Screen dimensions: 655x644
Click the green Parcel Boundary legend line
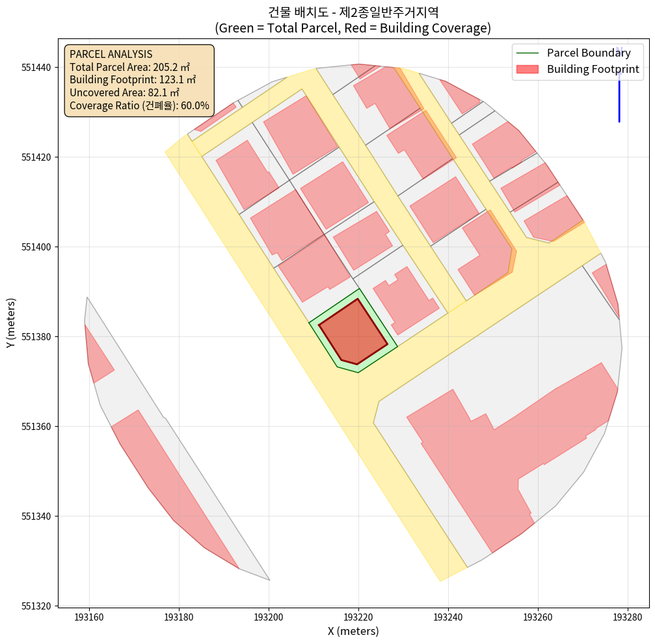pos(528,53)
